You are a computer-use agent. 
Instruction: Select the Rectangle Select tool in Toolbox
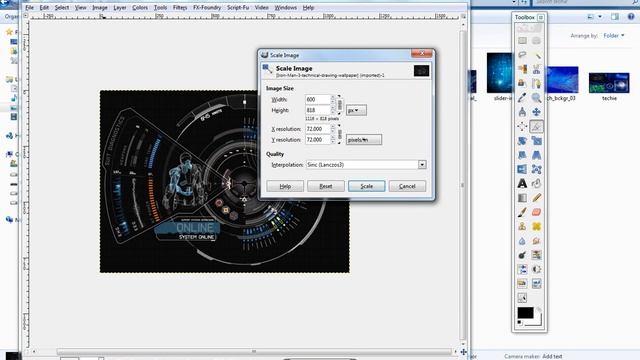coord(522,41)
